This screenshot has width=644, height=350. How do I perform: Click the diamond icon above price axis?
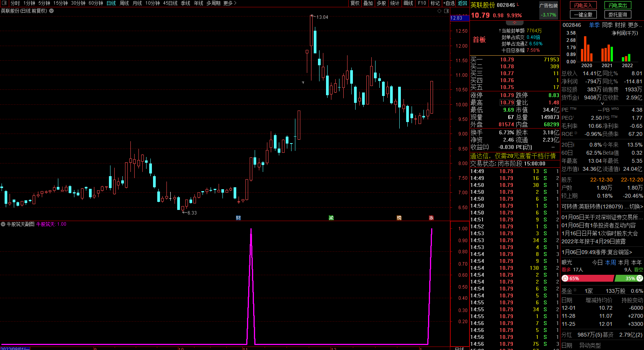(440, 11)
